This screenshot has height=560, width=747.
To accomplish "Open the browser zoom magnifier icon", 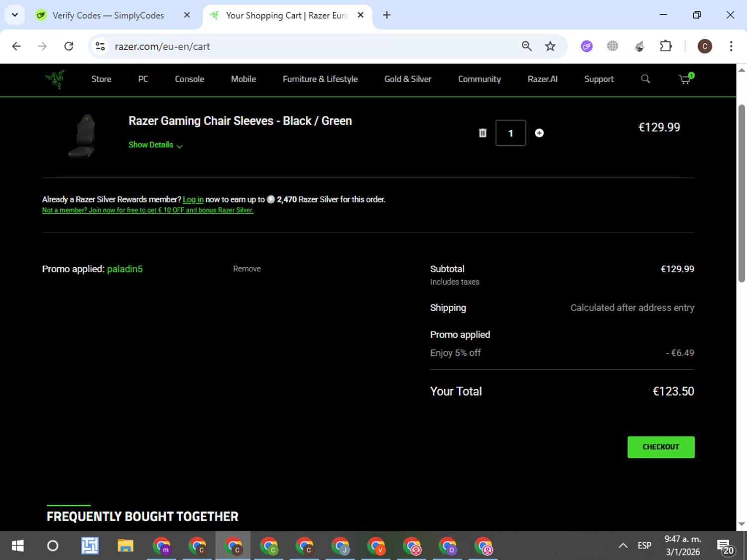I will click(x=526, y=46).
